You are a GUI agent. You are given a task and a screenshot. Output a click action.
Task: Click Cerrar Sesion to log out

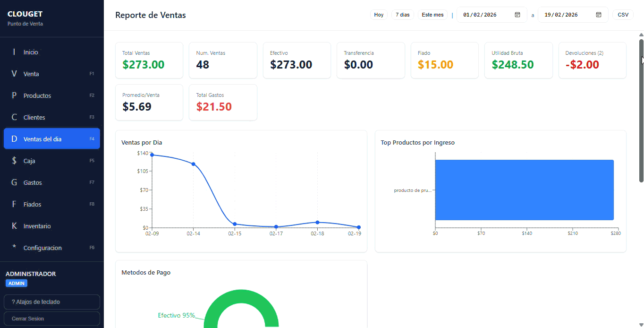tap(52, 319)
